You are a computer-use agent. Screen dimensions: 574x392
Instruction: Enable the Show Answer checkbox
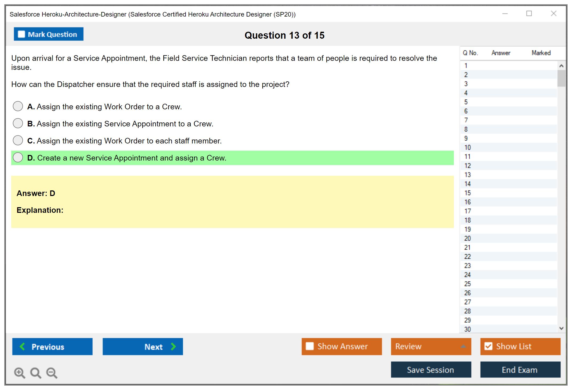point(310,346)
